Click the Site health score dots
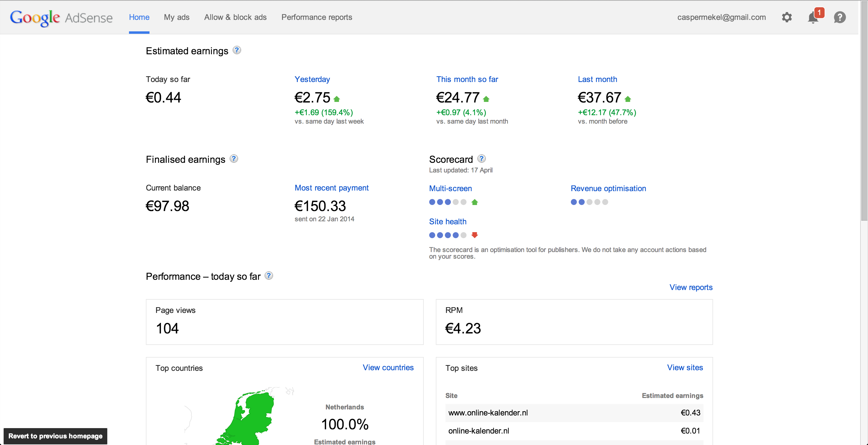This screenshot has width=868, height=445. (x=448, y=235)
